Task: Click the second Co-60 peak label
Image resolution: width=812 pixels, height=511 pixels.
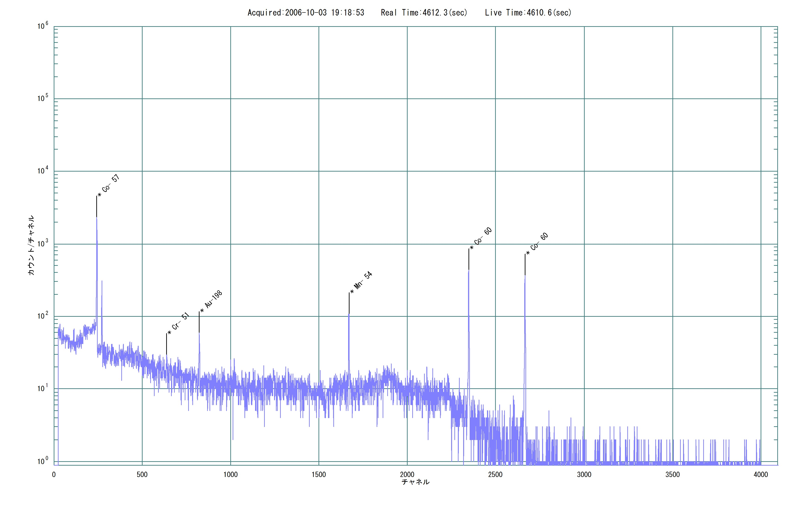Action: [x=537, y=244]
